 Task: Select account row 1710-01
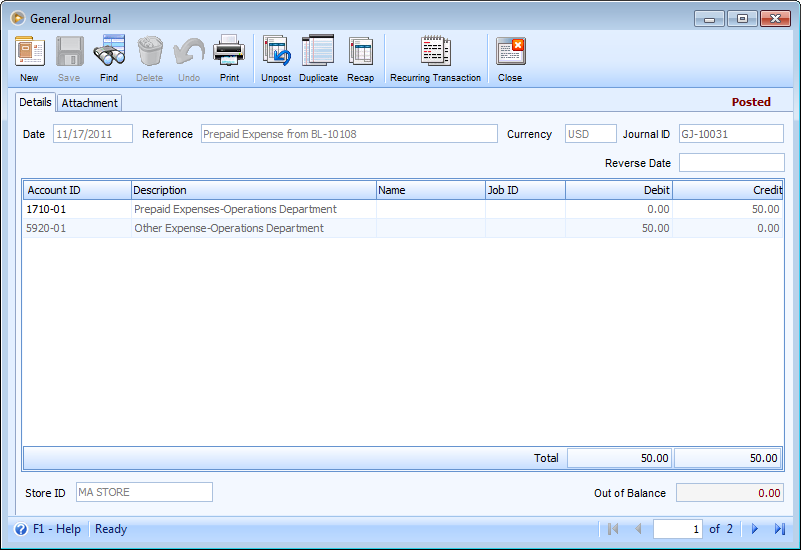pos(403,209)
